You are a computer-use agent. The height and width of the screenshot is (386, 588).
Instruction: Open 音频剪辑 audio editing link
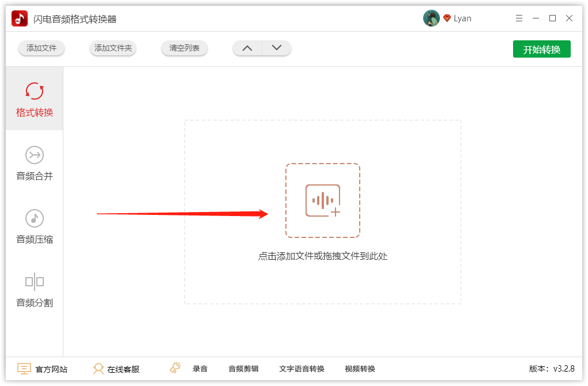(x=244, y=369)
